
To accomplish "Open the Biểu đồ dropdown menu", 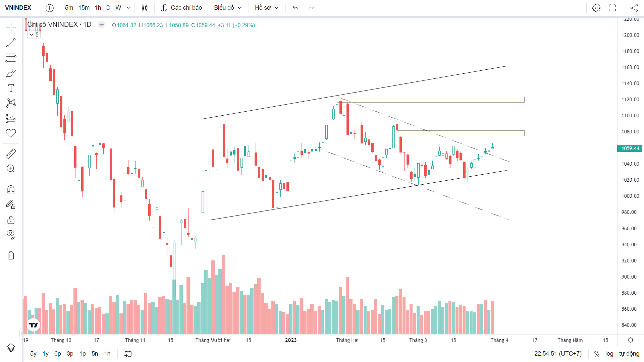I will (x=228, y=8).
